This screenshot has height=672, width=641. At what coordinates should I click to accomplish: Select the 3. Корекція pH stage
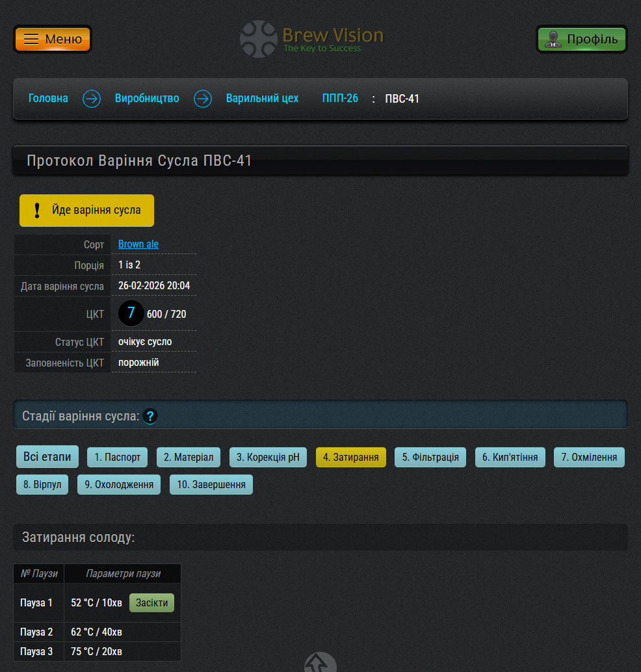(x=268, y=457)
